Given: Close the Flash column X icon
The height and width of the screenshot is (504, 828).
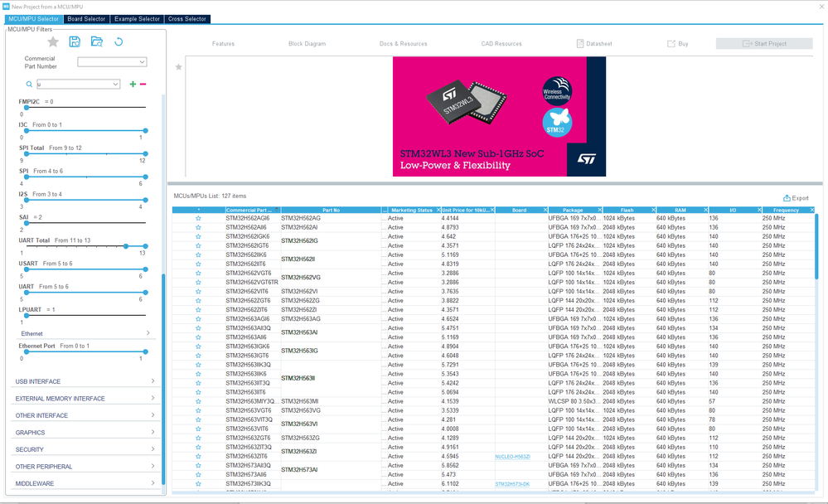Looking at the screenshot, I should tap(653, 211).
